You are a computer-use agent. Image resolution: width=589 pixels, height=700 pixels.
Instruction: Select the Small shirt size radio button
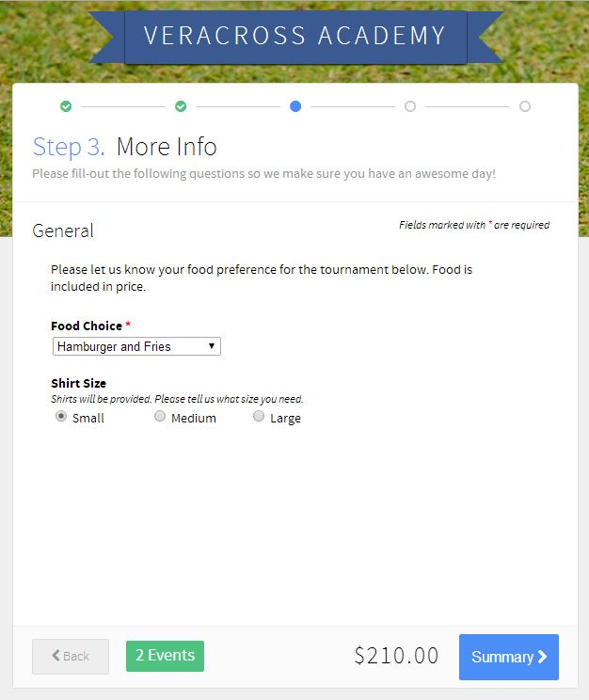tap(61, 417)
